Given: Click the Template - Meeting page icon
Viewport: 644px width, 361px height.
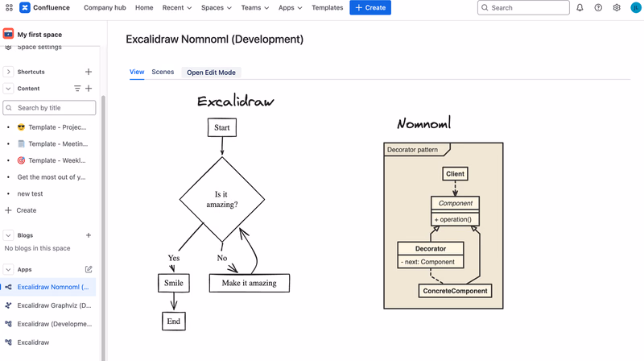Looking at the screenshot, I should coord(22,144).
